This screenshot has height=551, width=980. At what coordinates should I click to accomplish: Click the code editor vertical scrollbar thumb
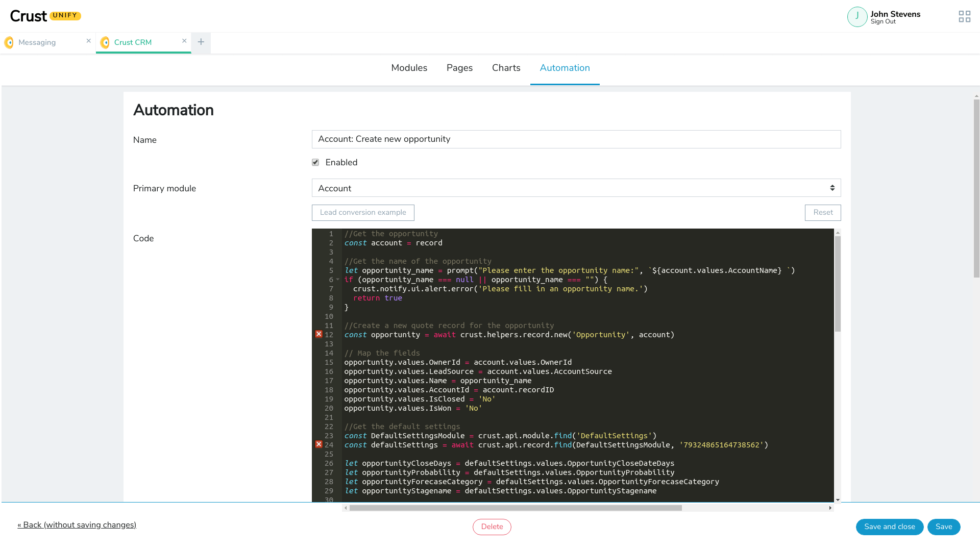(x=838, y=284)
